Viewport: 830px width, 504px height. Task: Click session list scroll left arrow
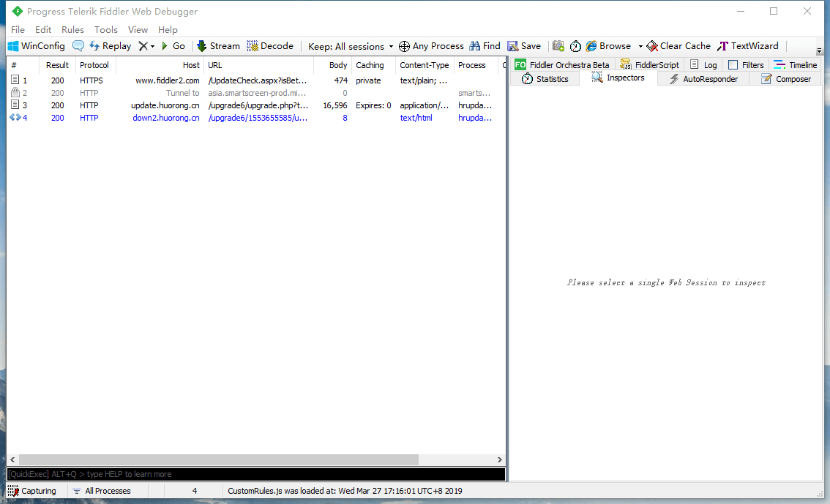click(12, 459)
